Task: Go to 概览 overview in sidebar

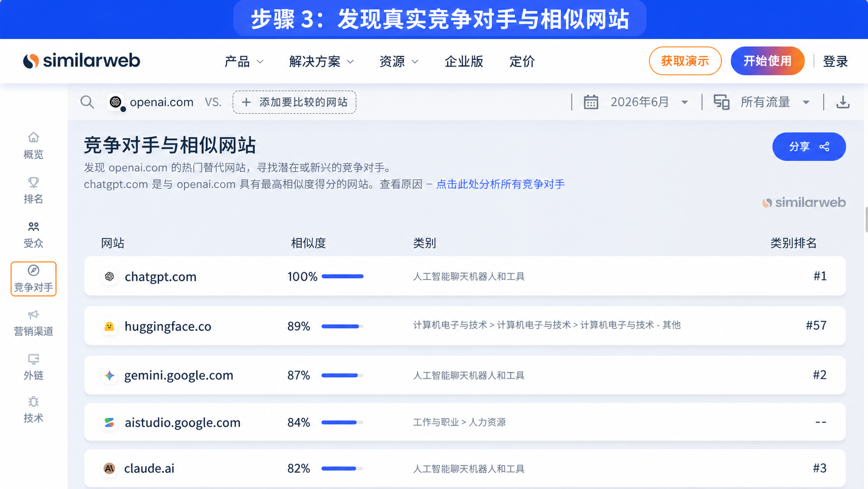Action: (x=33, y=146)
